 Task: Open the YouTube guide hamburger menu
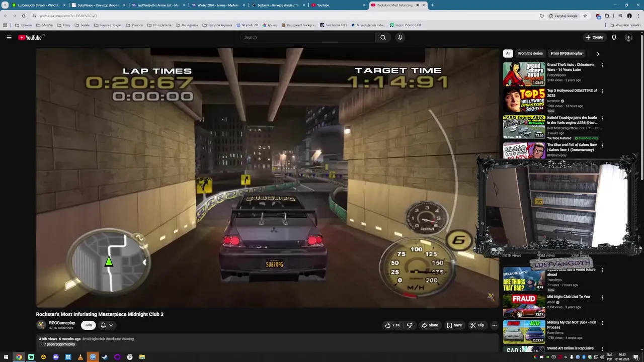pyautogui.click(x=9, y=37)
